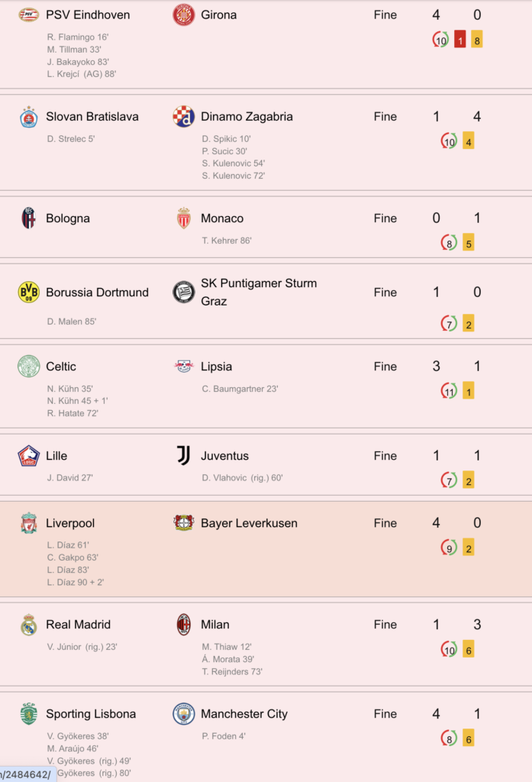Click the Milan club crest
This screenshot has height=782, width=532.
[x=183, y=625]
